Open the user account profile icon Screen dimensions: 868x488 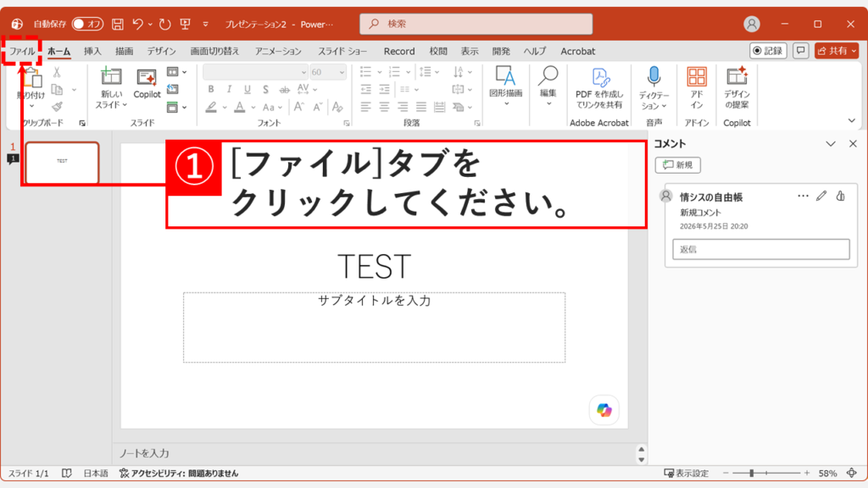point(751,24)
